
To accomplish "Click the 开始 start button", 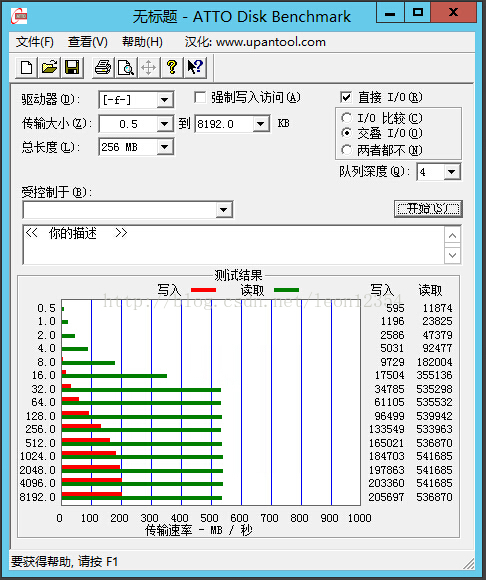I will [x=428, y=209].
